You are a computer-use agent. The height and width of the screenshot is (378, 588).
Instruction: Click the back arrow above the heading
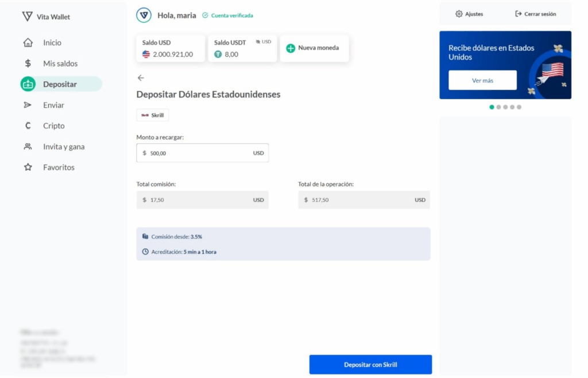[x=141, y=78]
